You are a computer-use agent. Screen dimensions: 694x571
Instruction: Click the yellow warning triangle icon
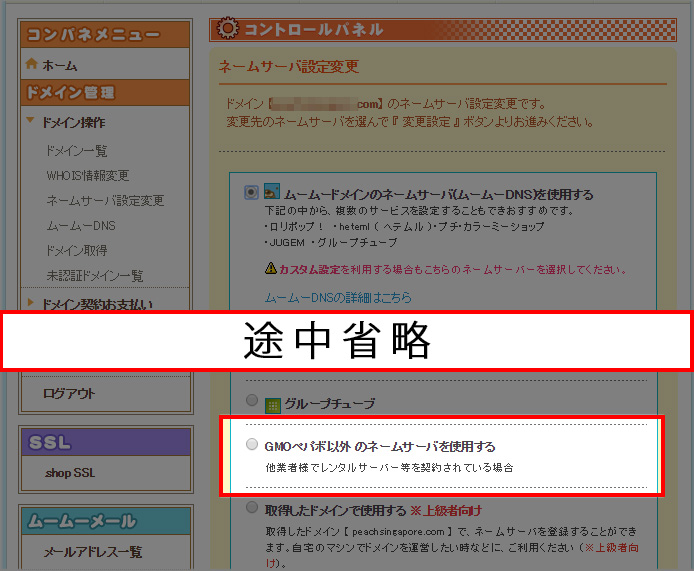pyautogui.click(x=270, y=268)
